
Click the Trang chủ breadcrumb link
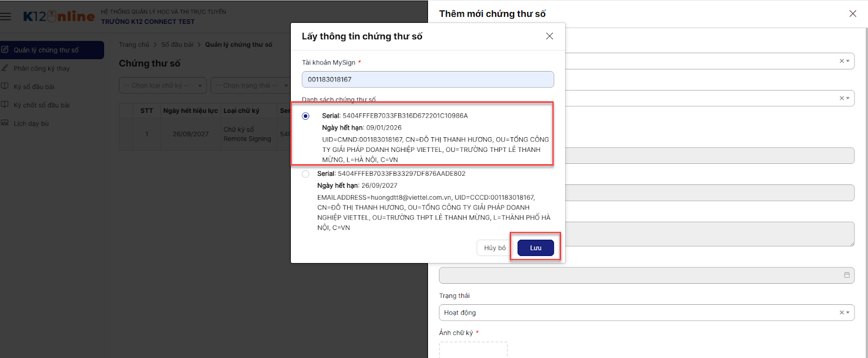pos(134,44)
